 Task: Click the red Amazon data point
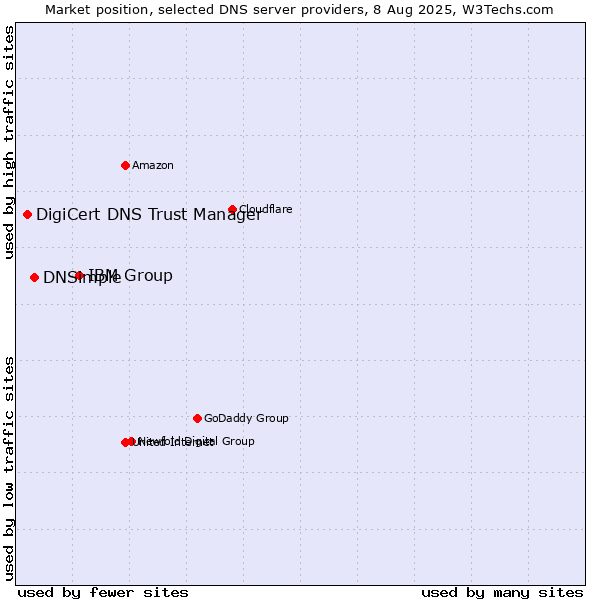(125, 166)
